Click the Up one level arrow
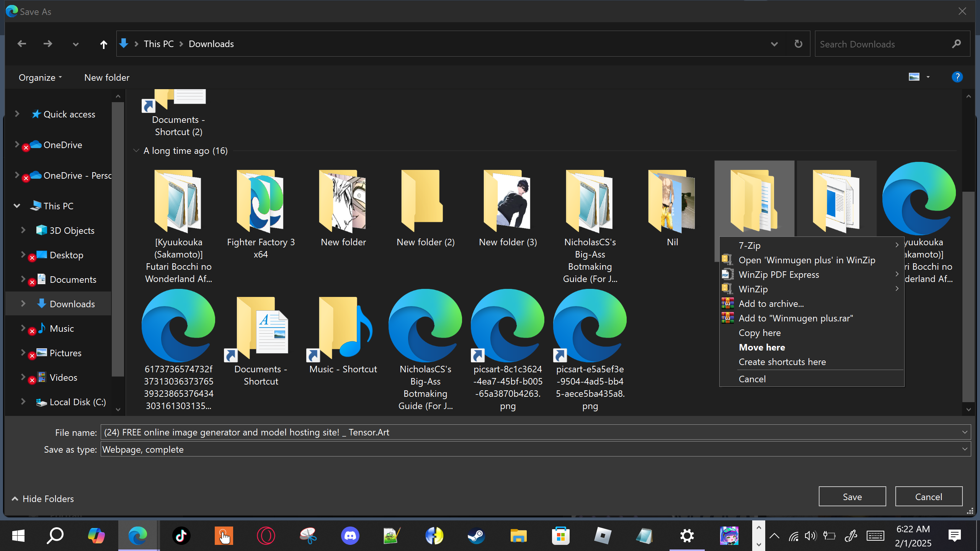This screenshot has height=551, width=980. tap(103, 44)
